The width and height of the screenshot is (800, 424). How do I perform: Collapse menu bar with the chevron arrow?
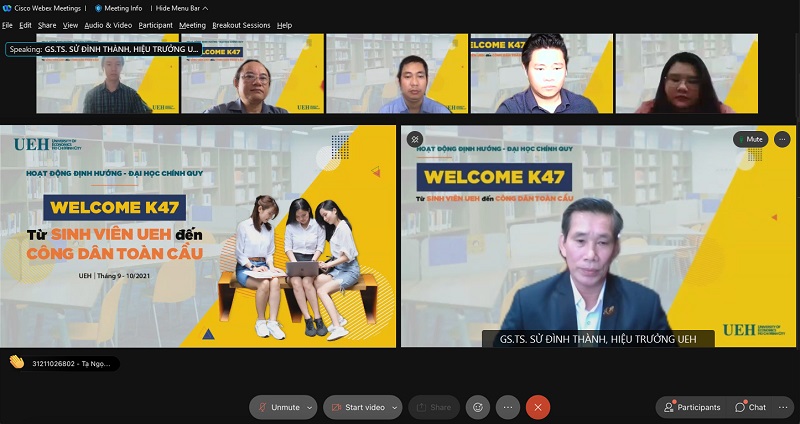click(205, 8)
